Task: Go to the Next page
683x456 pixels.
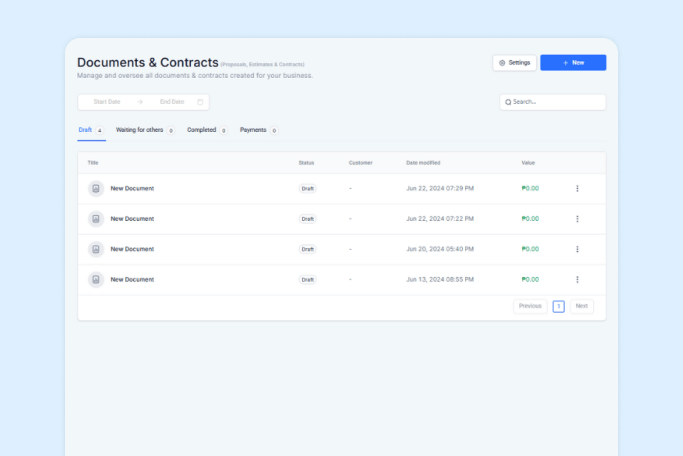Action: click(582, 306)
